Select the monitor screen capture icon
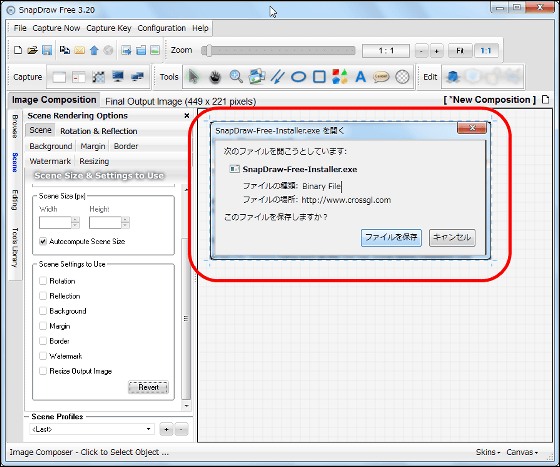The image size is (560, 467). pyautogui.click(x=118, y=76)
